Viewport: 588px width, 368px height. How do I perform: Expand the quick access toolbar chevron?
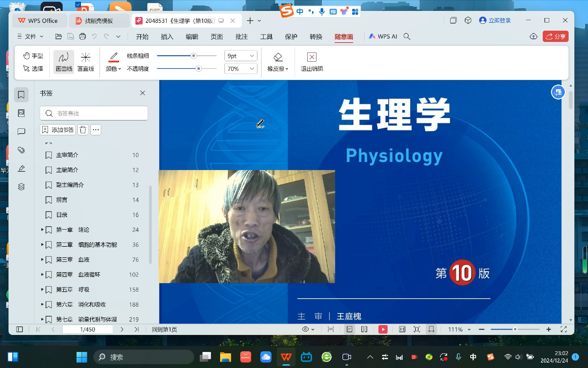pos(118,36)
